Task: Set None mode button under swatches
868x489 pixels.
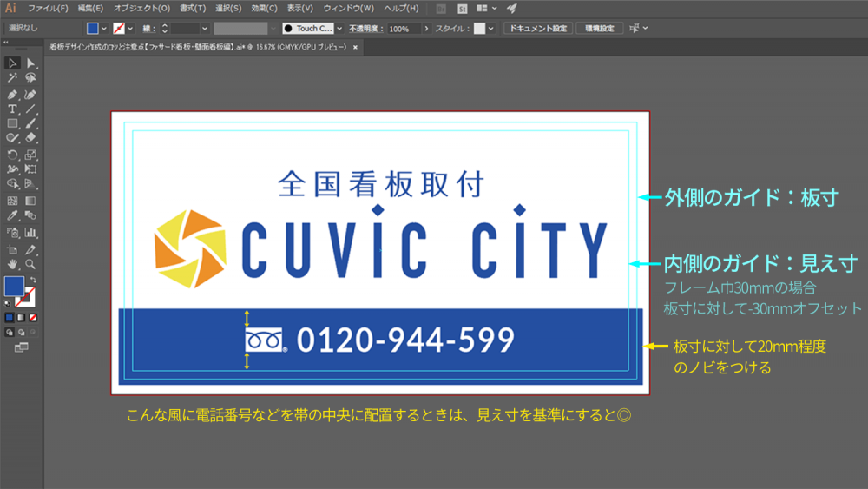Action: 33,318
